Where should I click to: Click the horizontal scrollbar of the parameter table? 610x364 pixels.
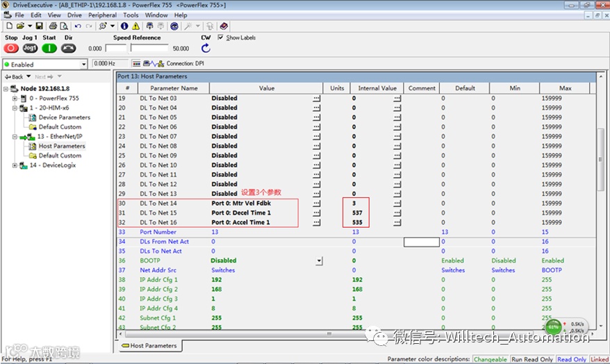point(329,333)
